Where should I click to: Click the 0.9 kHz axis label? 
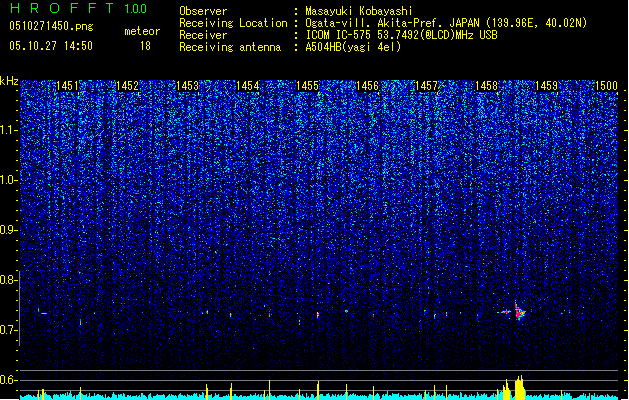[x=9, y=230]
